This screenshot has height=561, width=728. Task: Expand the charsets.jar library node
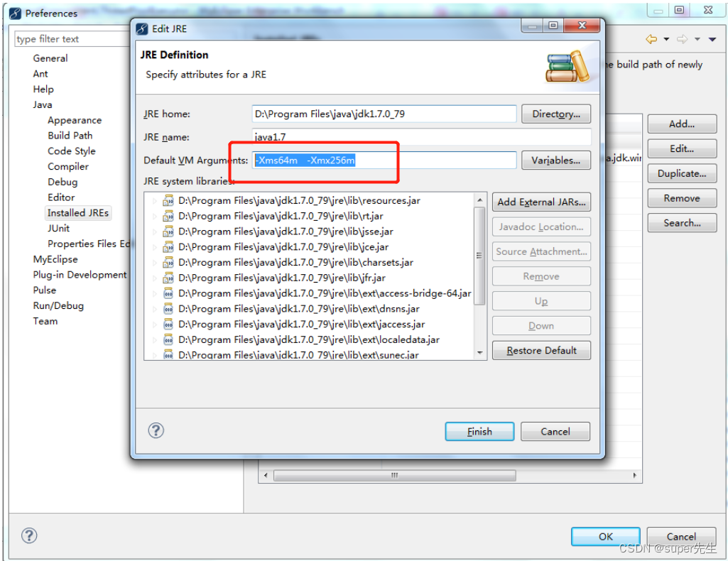(155, 263)
